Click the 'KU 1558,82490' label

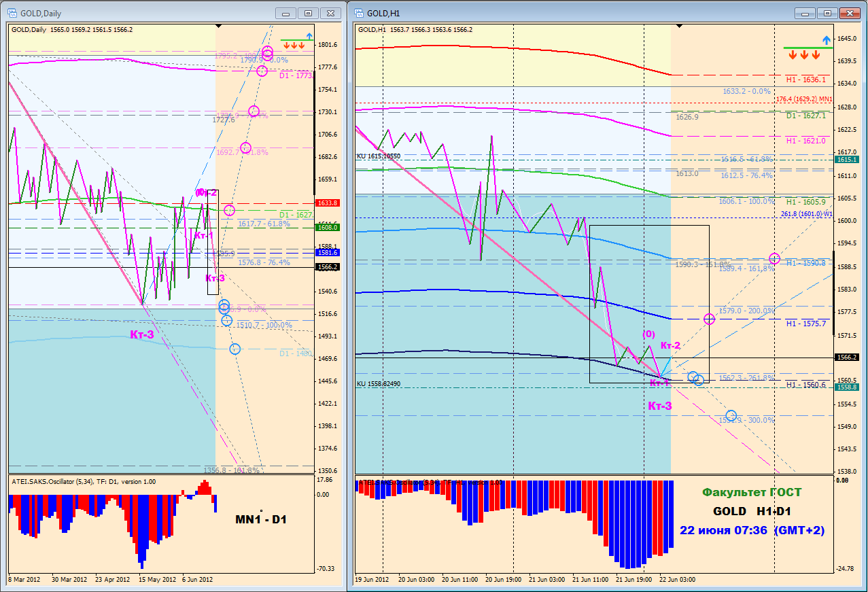click(x=379, y=384)
